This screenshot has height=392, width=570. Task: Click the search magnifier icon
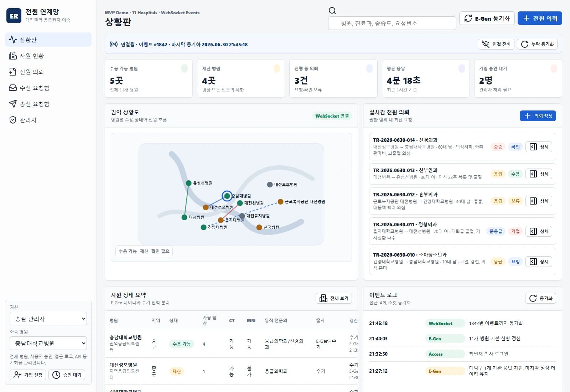click(x=332, y=11)
